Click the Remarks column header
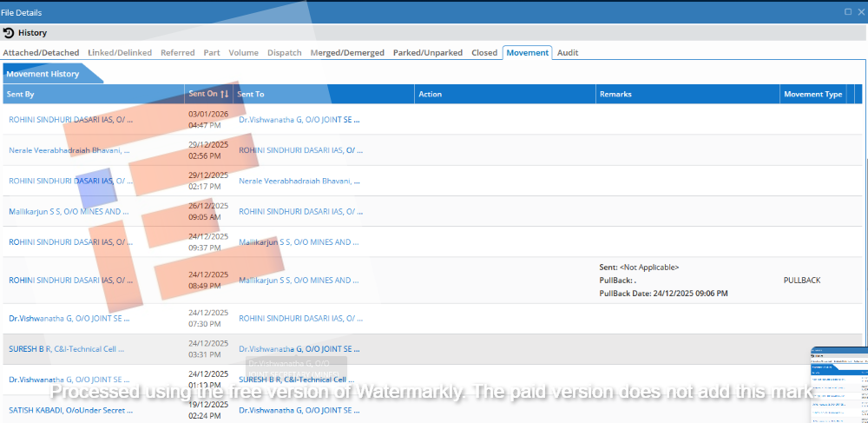 point(615,94)
